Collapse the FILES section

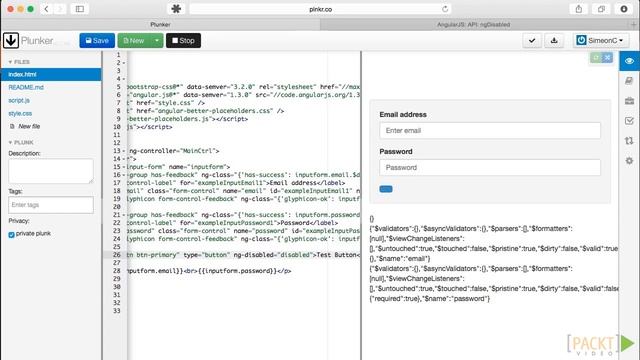point(19,62)
